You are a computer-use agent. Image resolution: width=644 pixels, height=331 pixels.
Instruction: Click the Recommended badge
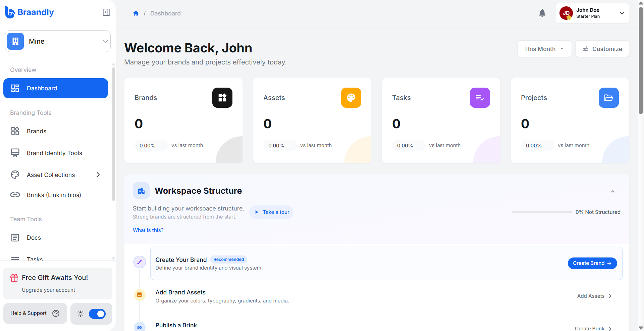point(229,259)
